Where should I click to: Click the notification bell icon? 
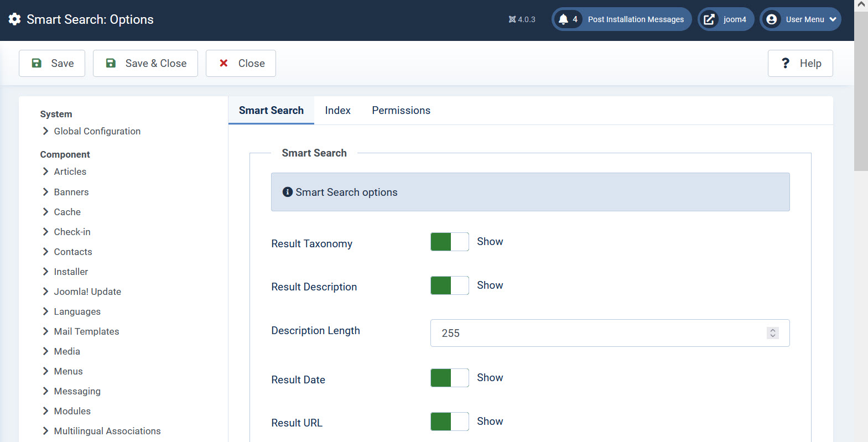(563, 19)
